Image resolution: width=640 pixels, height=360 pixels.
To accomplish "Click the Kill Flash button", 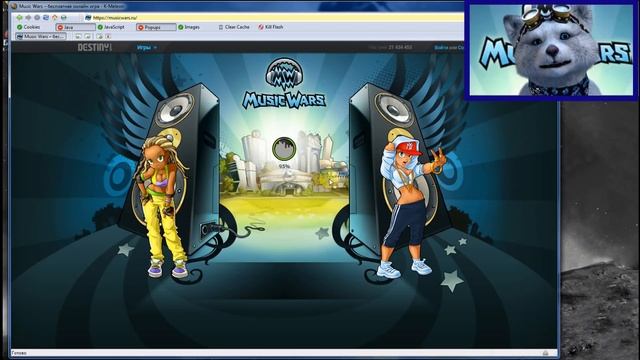I will point(271,27).
